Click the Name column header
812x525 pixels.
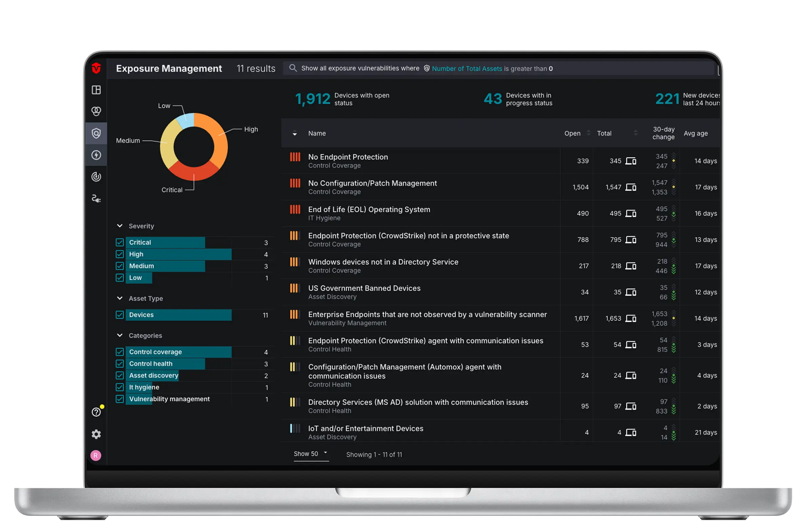(x=317, y=133)
